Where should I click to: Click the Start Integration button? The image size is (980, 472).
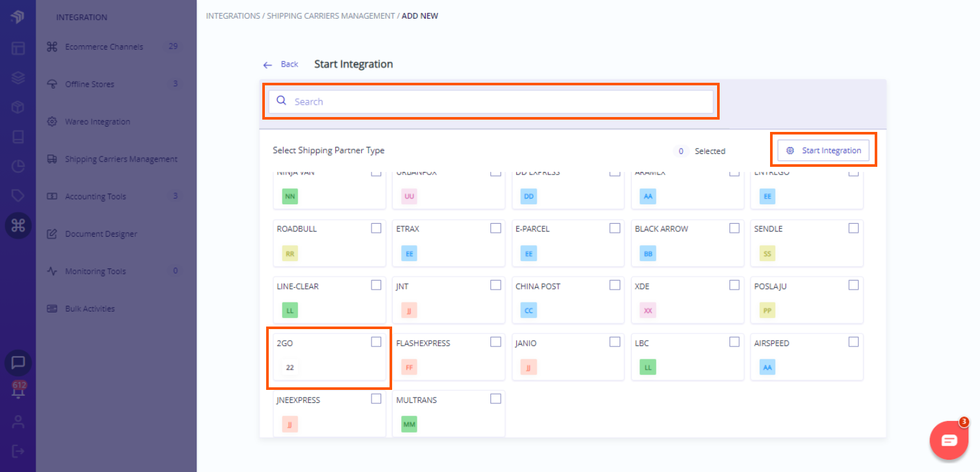click(824, 151)
